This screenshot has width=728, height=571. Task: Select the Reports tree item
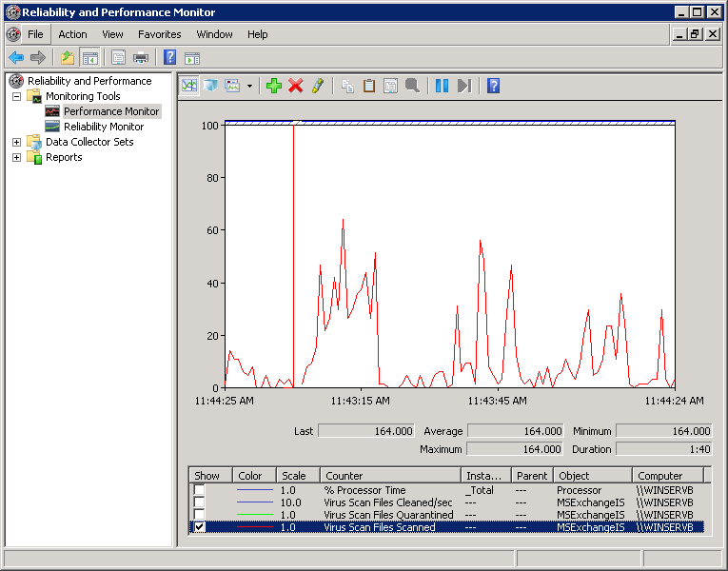[x=64, y=157]
